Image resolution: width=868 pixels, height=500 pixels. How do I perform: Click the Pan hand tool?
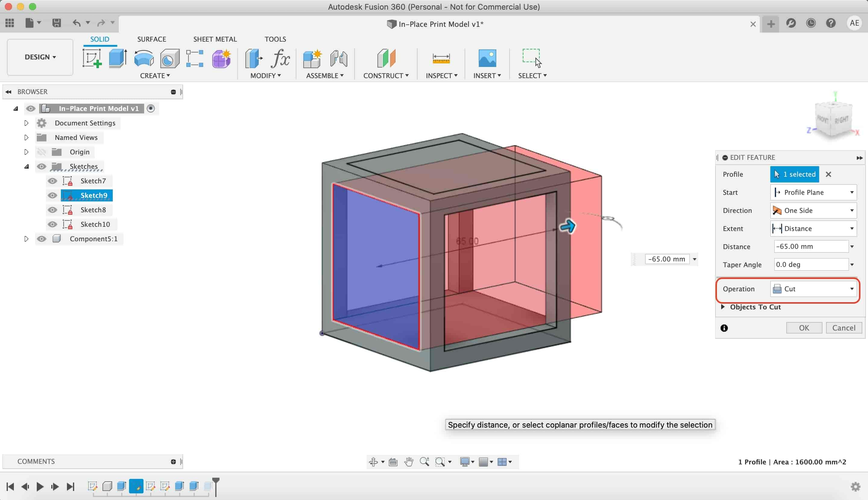tap(409, 462)
